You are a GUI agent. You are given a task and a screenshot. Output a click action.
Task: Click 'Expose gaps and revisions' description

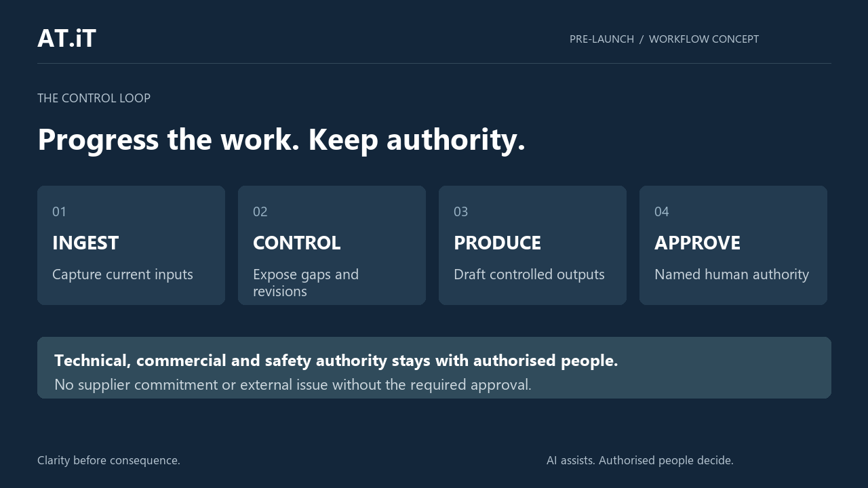pyautogui.click(x=306, y=283)
